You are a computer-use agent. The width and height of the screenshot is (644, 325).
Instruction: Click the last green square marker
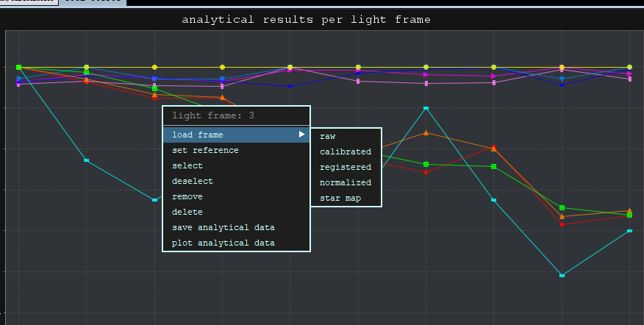point(629,215)
